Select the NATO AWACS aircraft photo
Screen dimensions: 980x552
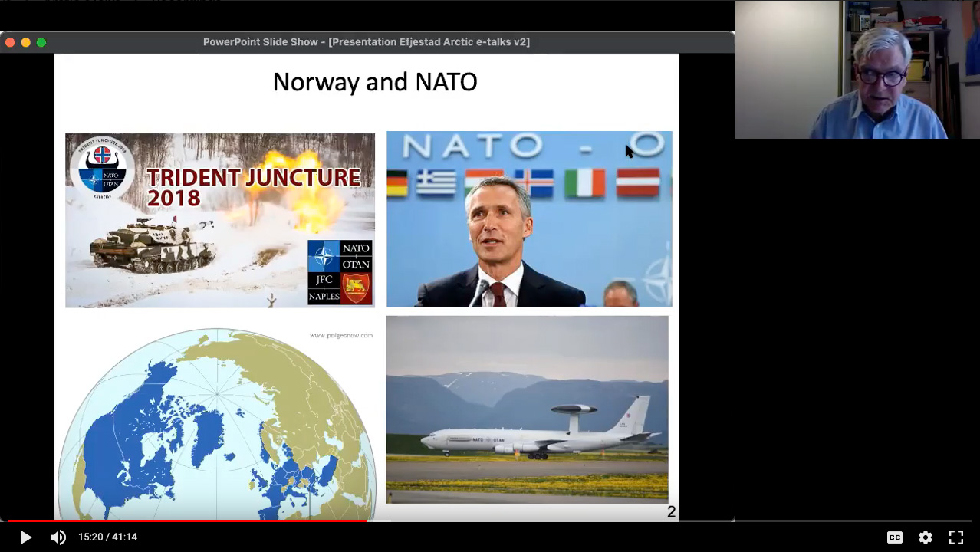click(527, 409)
